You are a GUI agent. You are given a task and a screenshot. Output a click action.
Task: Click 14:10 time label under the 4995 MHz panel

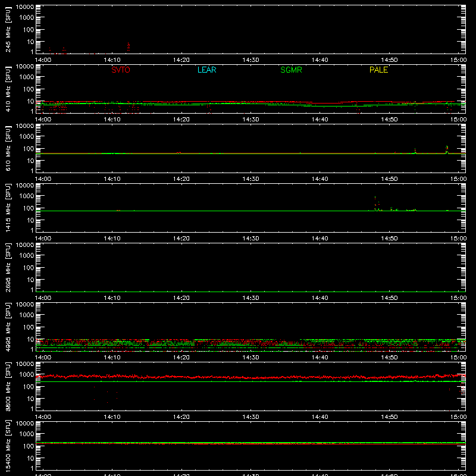pos(112,358)
